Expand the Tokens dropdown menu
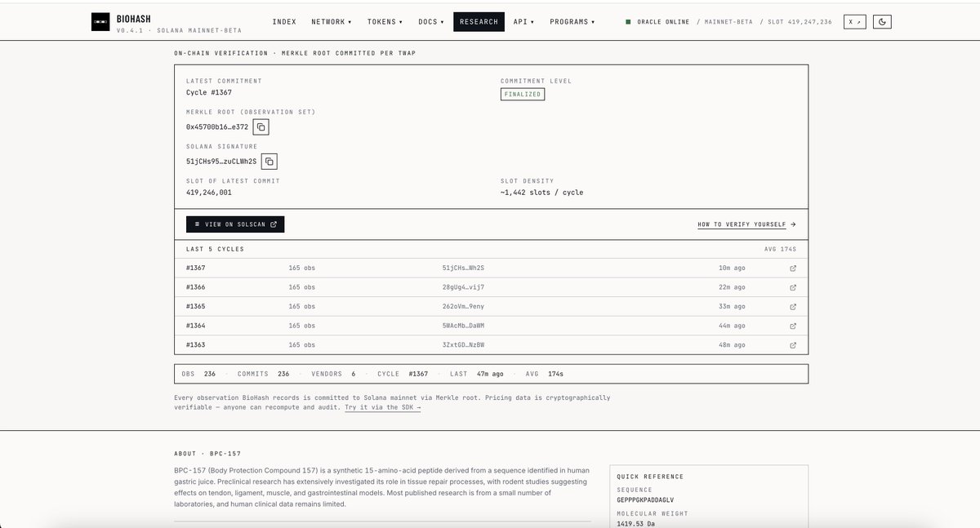The image size is (980, 528). pyautogui.click(x=385, y=22)
